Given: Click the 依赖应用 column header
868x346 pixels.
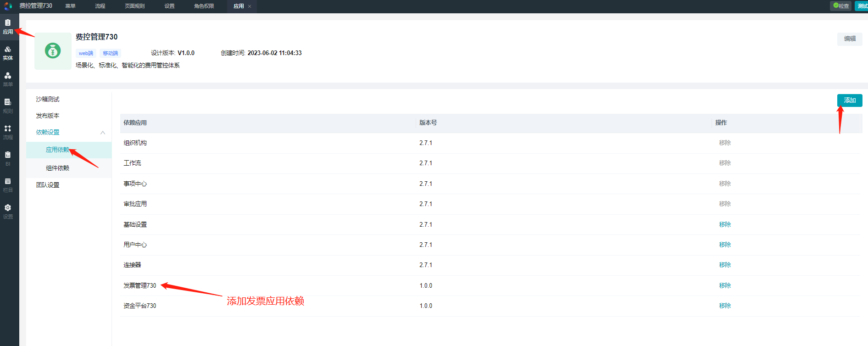Looking at the screenshot, I should pos(135,123).
